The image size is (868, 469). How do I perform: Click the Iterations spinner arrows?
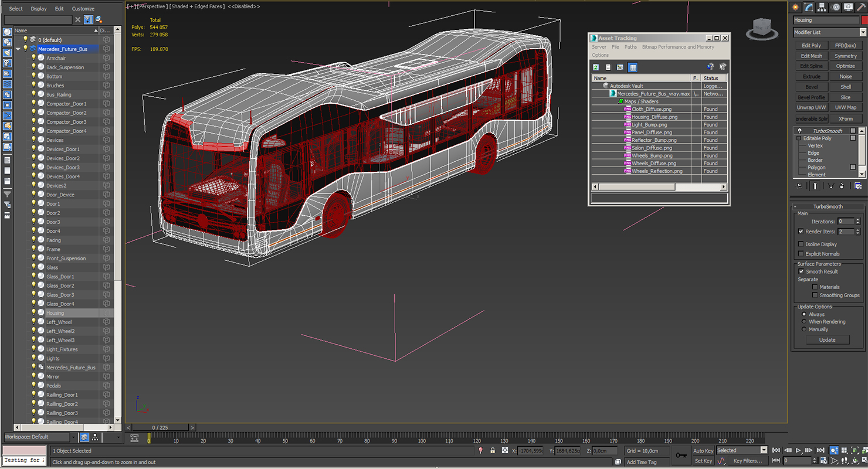(858, 222)
